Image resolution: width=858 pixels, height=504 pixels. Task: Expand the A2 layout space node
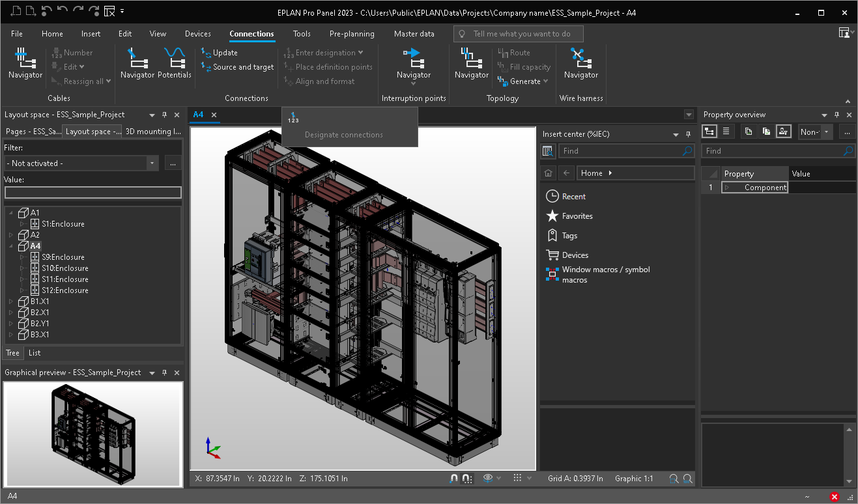(11, 235)
